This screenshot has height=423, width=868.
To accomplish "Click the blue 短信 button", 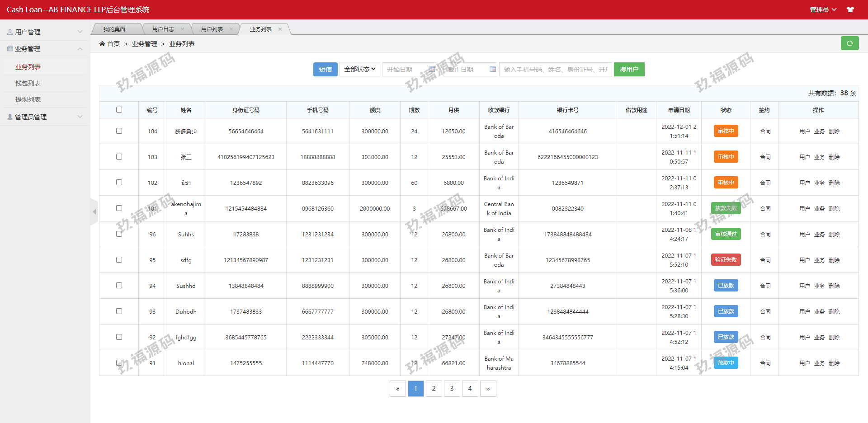I will click(x=325, y=70).
